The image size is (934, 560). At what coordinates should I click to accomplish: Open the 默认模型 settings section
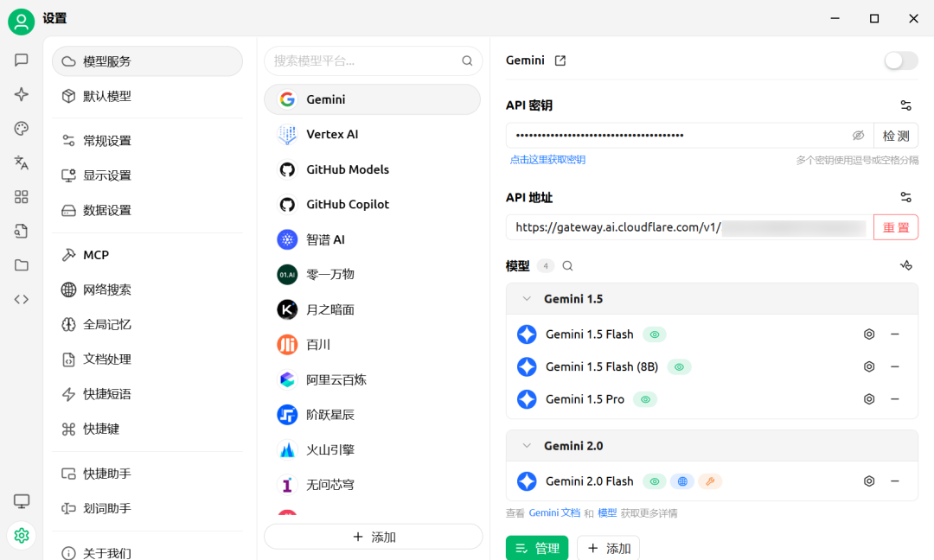click(147, 96)
